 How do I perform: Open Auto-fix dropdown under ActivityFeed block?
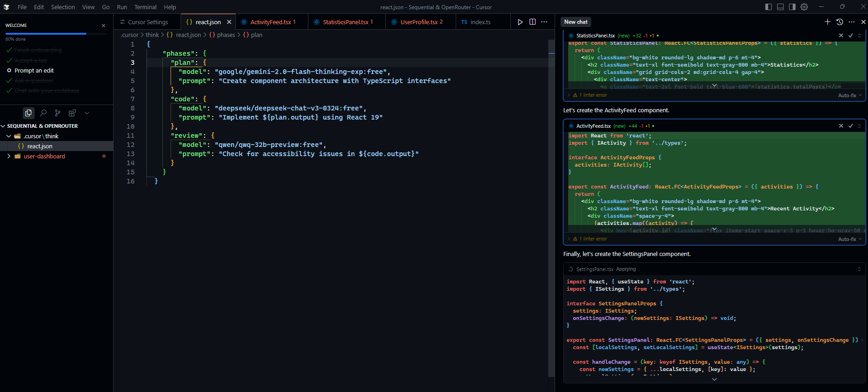[x=850, y=239]
